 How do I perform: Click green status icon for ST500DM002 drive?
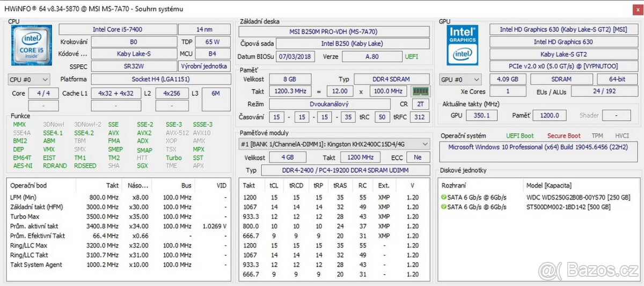pyautogui.click(x=444, y=207)
